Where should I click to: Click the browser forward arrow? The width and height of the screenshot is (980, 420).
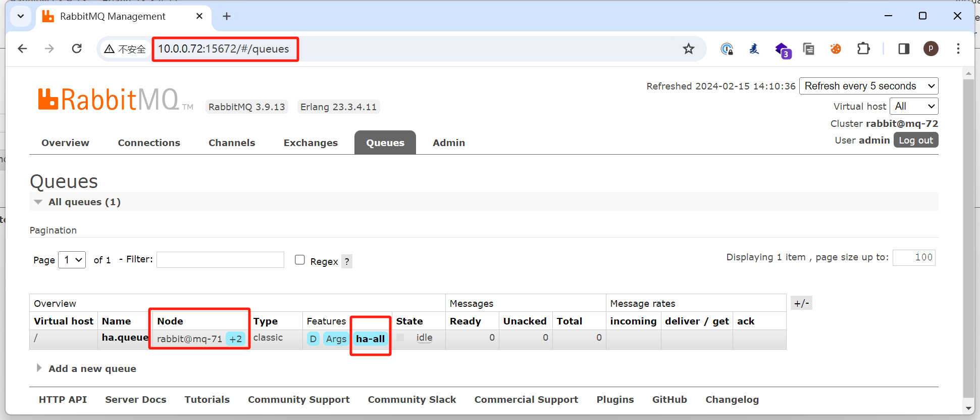click(x=49, y=49)
